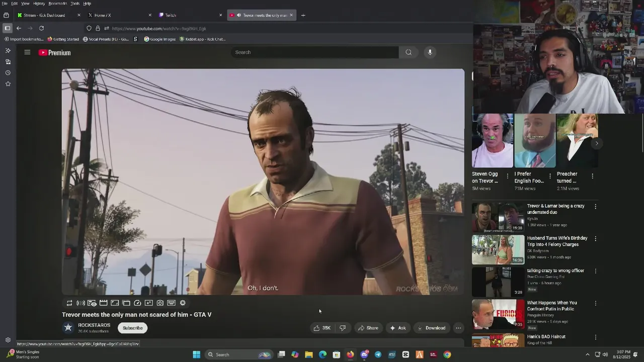Click the audio boost waves icon
The image size is (644, 362).
point(80,303)
